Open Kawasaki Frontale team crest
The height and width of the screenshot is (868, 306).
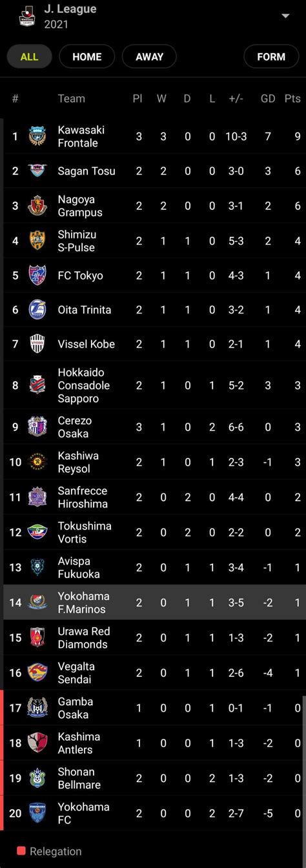click(x=37, y=136)
